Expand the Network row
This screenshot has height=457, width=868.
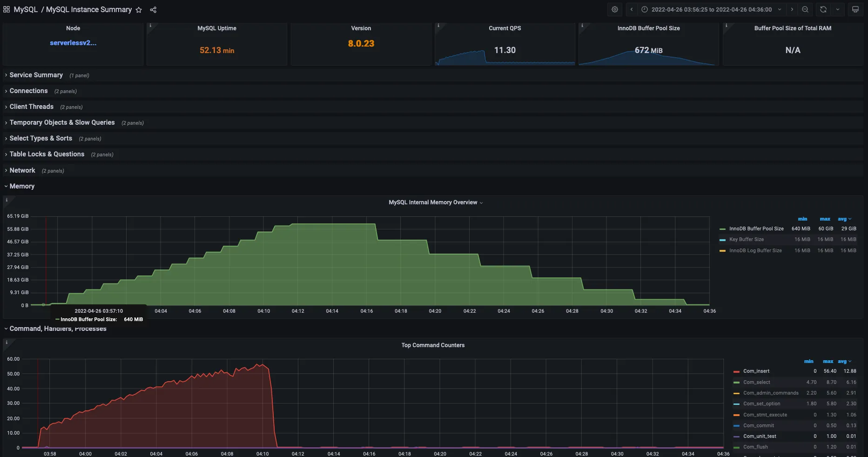coord(22,170)
